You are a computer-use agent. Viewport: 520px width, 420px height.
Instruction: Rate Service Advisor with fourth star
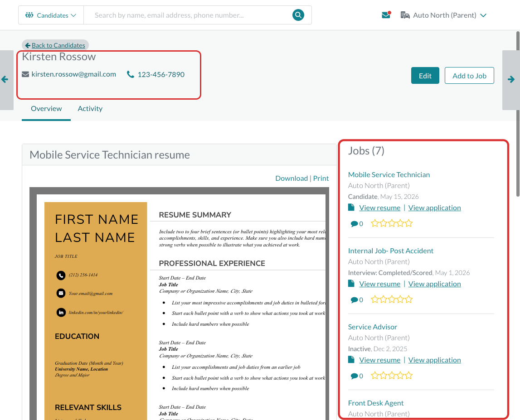[x=400, y=376]
